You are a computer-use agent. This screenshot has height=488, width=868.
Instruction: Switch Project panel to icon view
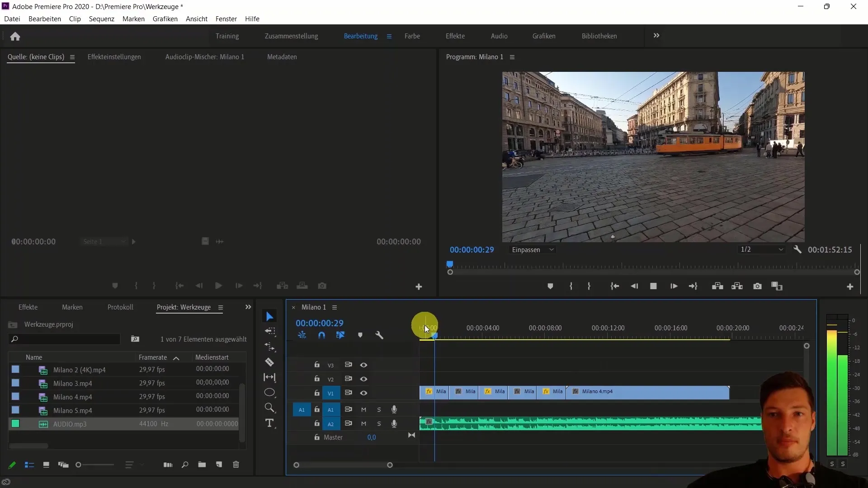click(x=46, y=465)
